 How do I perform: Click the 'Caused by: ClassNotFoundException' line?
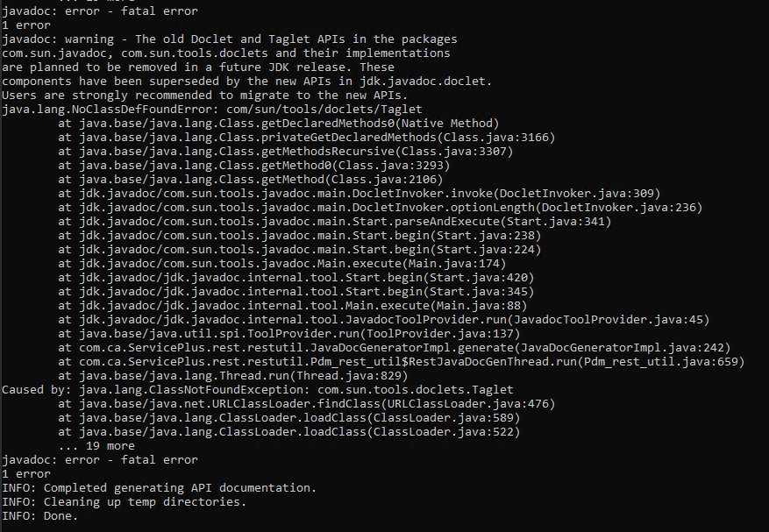pyautogui.click(x=258, y=390)
